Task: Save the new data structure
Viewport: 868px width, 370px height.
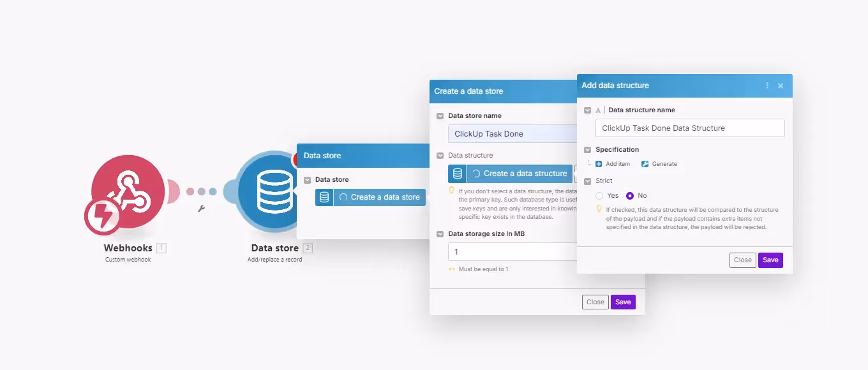Action: (770, 260)
